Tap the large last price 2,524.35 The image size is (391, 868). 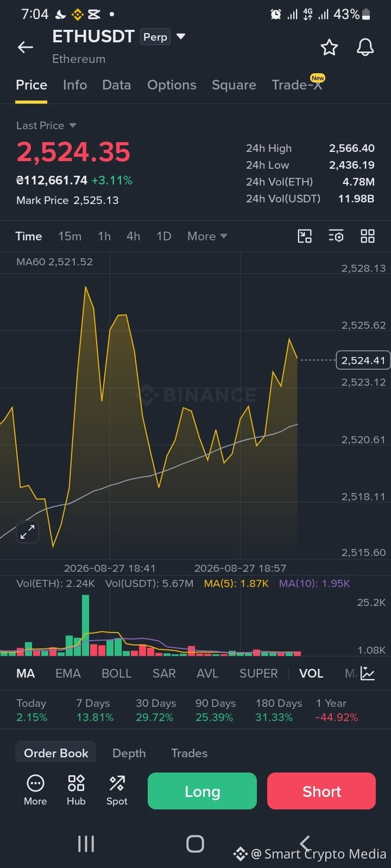[x=73, y=152]
